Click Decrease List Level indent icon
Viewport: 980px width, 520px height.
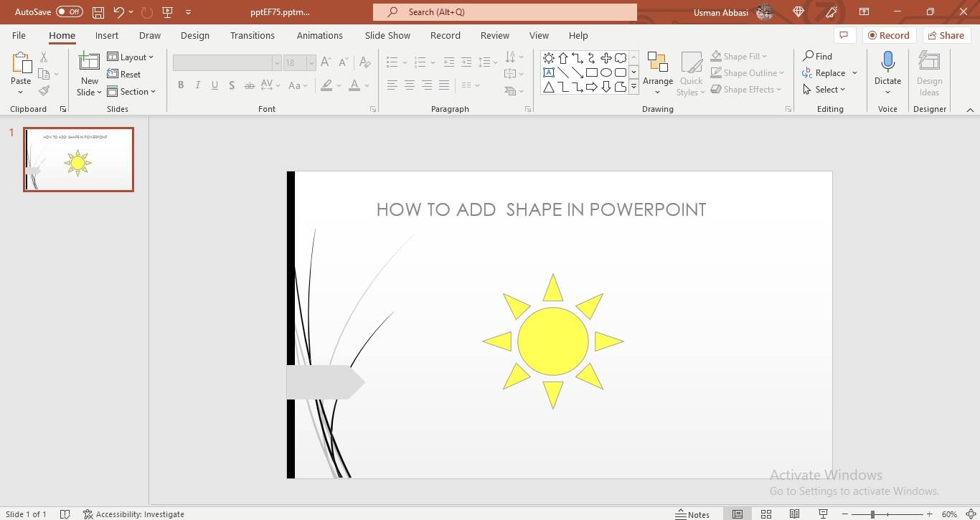click(x=450, y=62)
